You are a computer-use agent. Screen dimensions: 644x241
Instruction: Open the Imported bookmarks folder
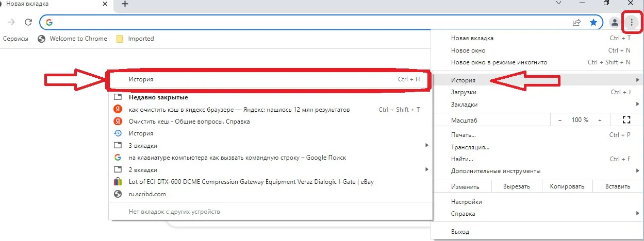point(135,39)
